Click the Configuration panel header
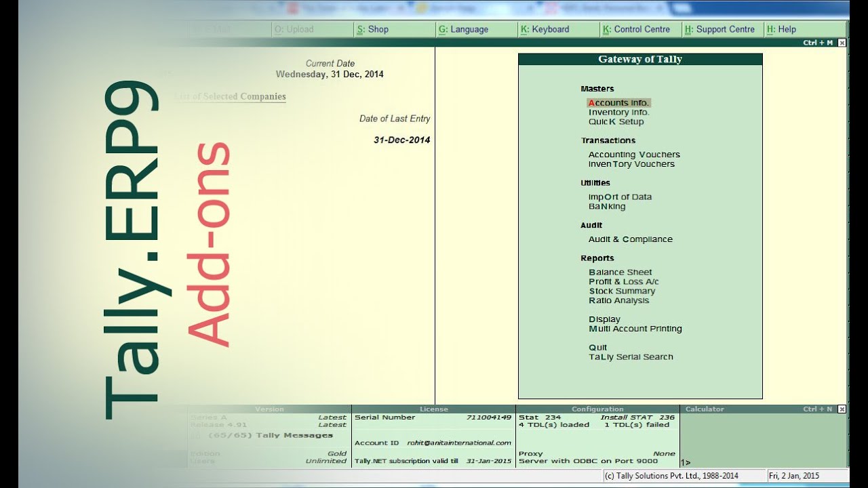The height and width of the screenshot is (488, 868). [597, 409]
